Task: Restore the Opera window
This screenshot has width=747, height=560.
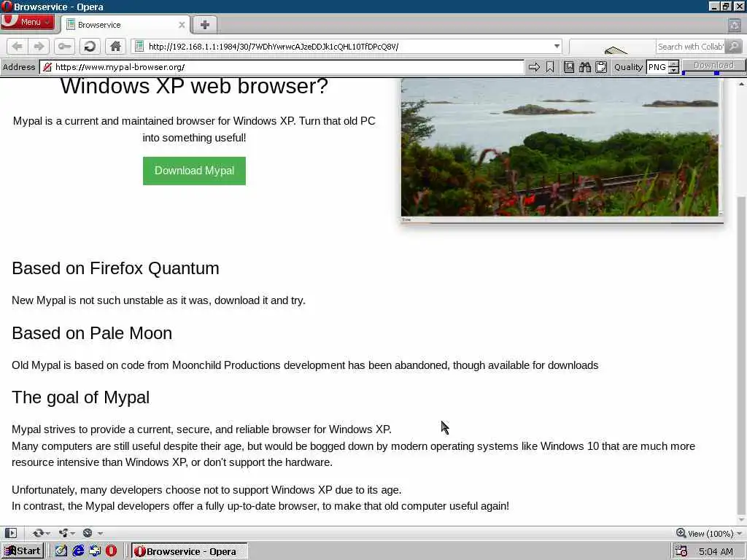Action: 726,6
